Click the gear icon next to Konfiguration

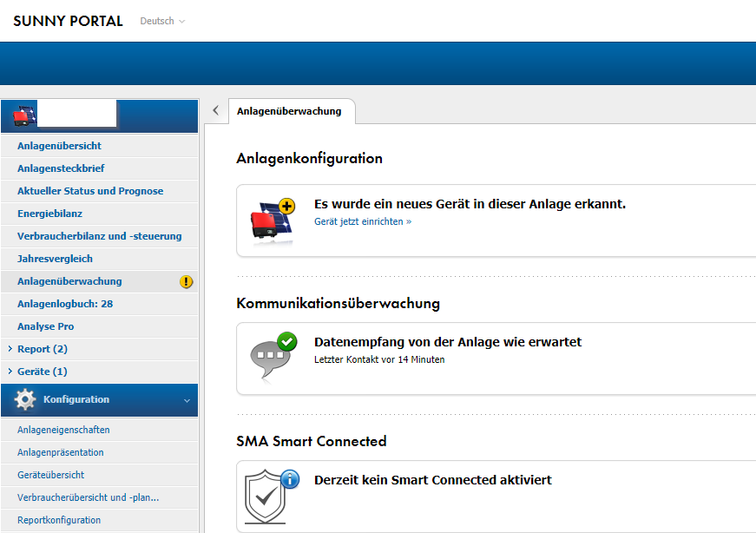(x=25, y=400)
